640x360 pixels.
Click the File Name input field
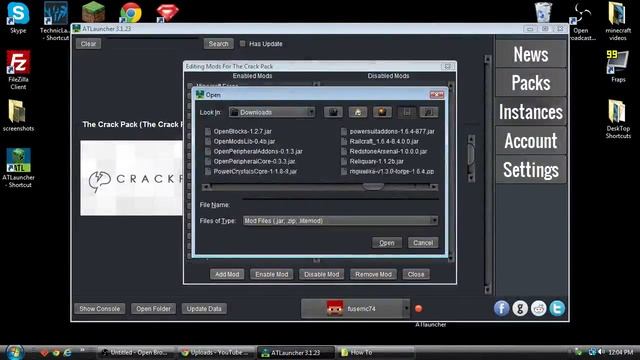(x=340, y=204)
